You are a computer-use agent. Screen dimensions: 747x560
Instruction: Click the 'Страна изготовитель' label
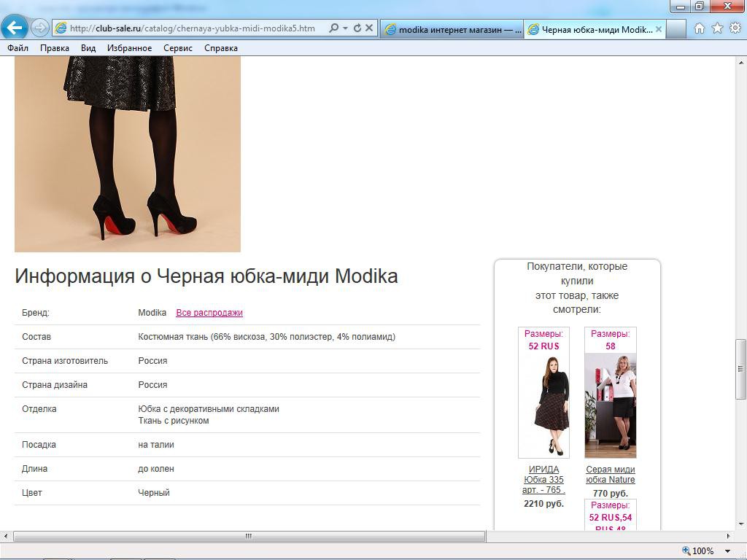[x=65, y=361]
